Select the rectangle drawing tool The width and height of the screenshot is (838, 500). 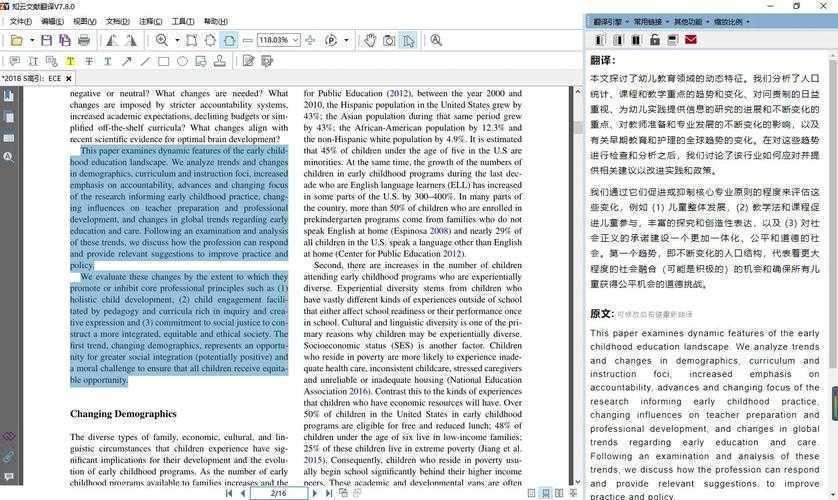[164, 61]
